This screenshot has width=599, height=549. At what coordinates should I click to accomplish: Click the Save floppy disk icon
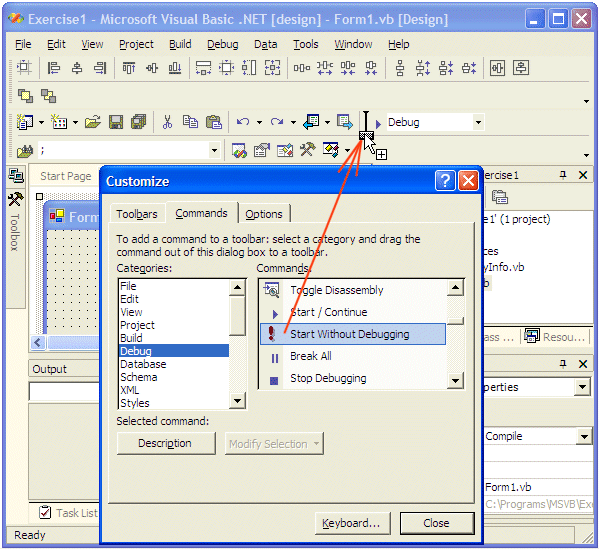pyautogui.click(x=116, y=122)
